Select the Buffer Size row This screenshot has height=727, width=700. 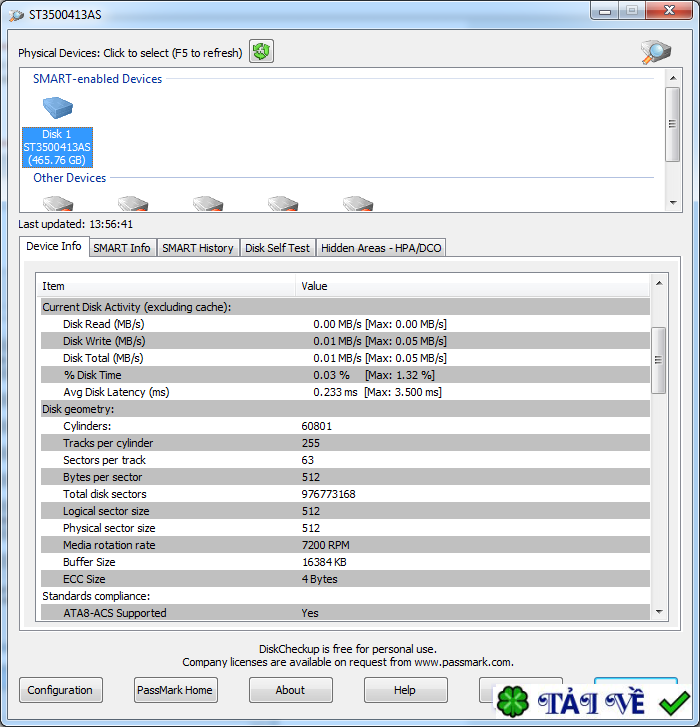pos(345,562)
